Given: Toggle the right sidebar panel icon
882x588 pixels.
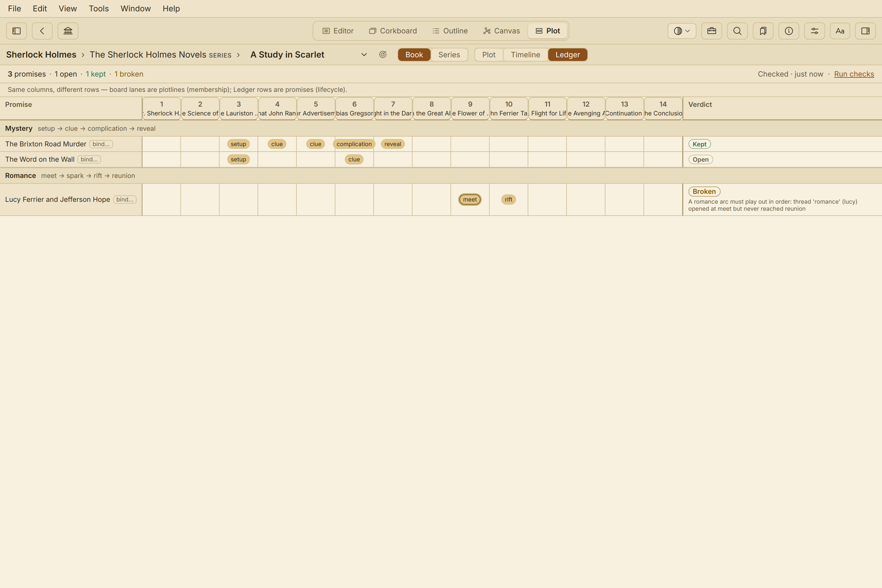Looking at the screenshot, I should tap(865, 31).
